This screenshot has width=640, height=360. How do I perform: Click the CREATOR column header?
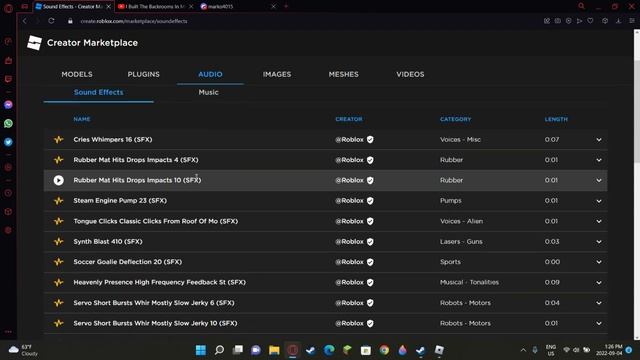(x=349, y=119)
